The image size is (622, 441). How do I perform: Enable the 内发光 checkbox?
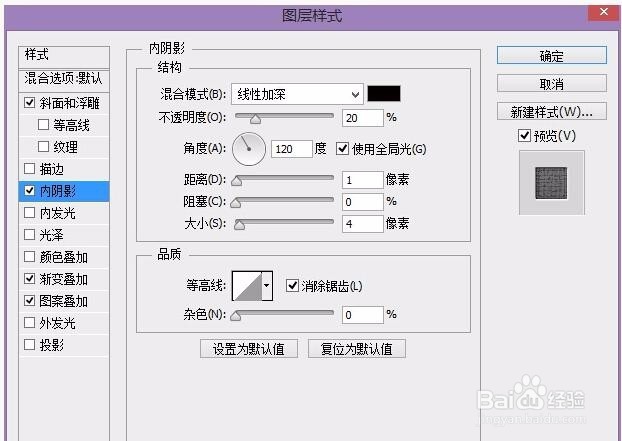[x=30, y=213]
